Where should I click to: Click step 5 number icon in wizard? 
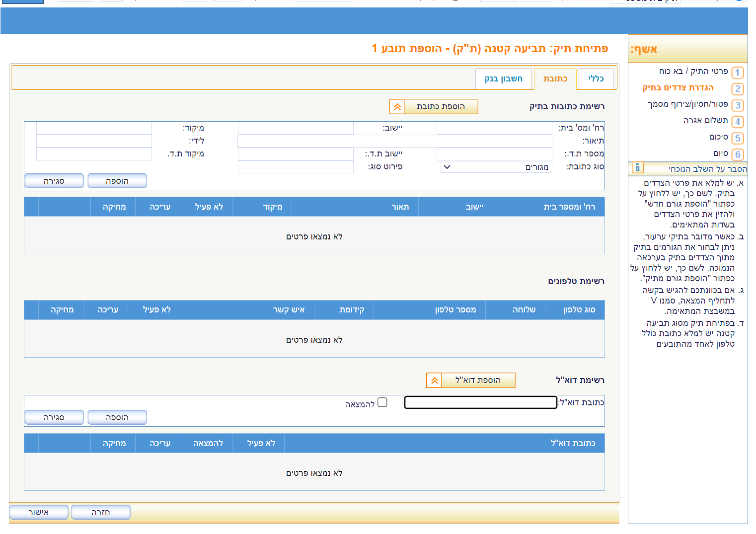point(738,138)
